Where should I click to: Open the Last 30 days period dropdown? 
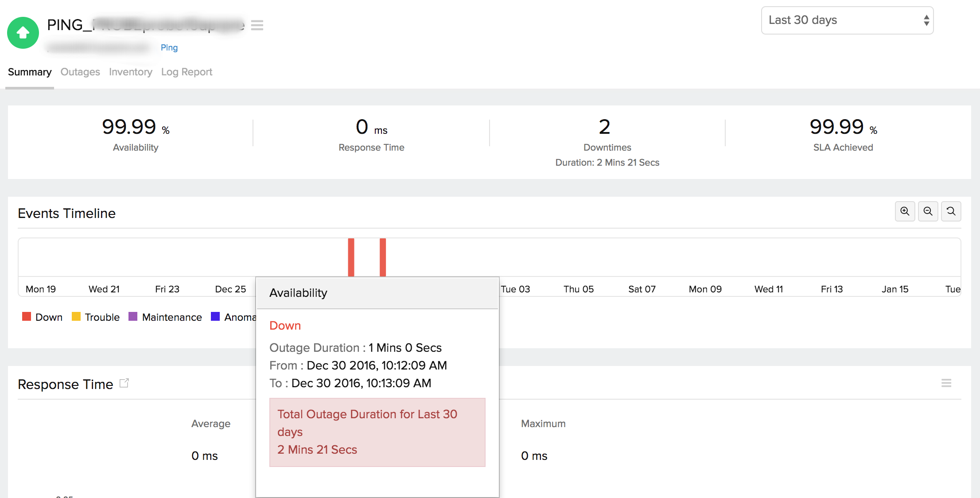(847, 20)
